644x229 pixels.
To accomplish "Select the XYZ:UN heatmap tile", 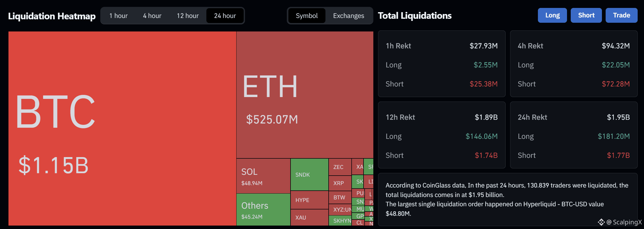I will (x=340, y=209).
